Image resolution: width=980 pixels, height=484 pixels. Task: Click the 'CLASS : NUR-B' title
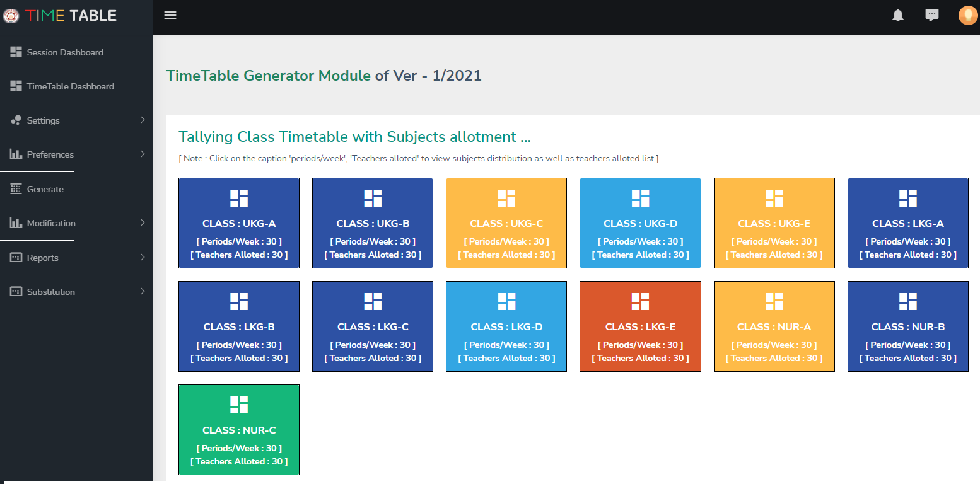[x=907, y=326]
